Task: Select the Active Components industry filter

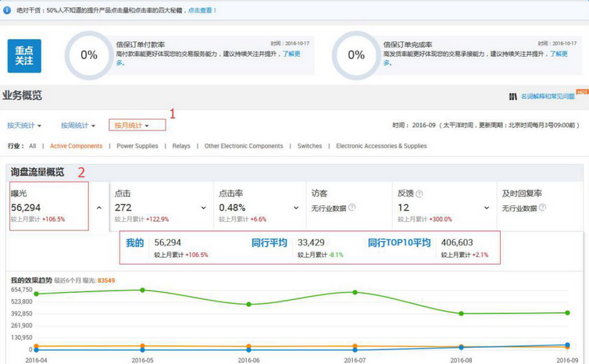Action: coord(76,146)
